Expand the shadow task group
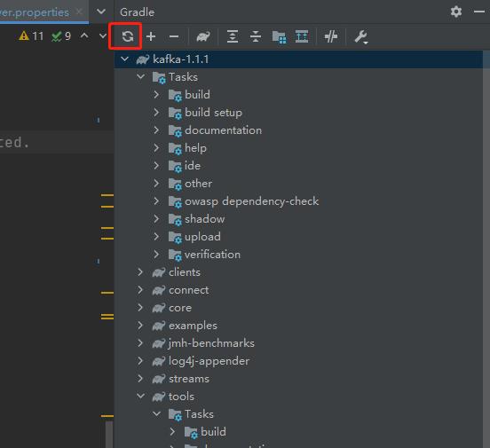This screenshot has width=490, height=448. 156,219
